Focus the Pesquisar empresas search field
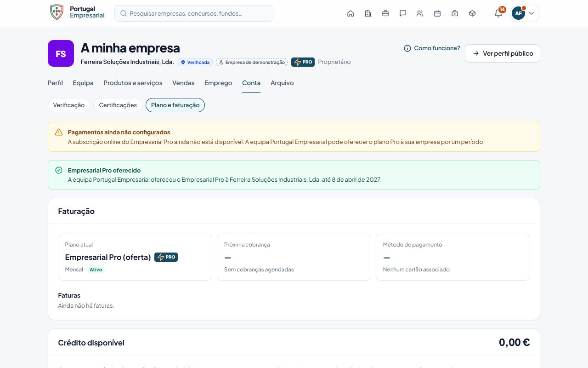The width and height of the screenshot is (588, 368). pyautogui.click(x=194, y=13)
